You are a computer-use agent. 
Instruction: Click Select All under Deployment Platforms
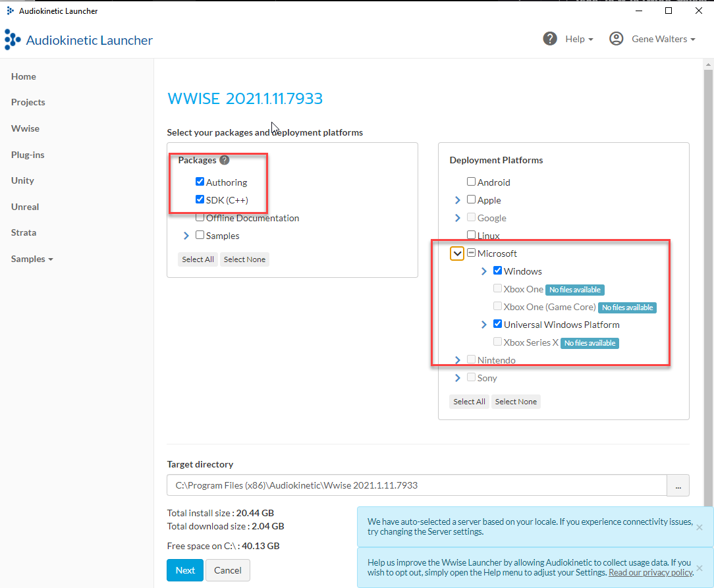pyautogui.click(x=469, y=402)
